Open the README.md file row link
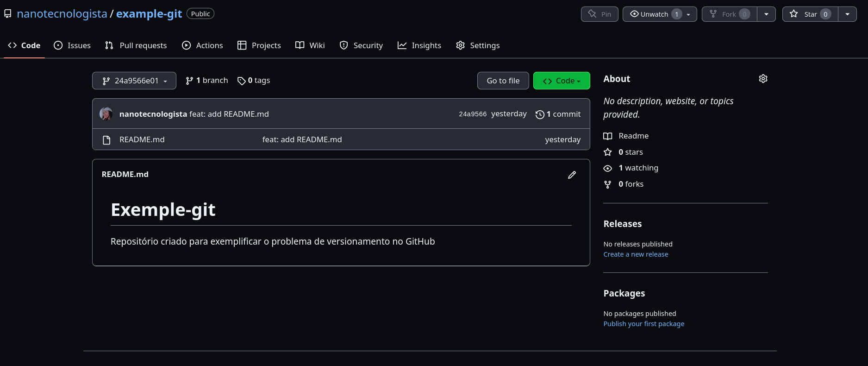The image size is (868, 366). coord(142,139)
